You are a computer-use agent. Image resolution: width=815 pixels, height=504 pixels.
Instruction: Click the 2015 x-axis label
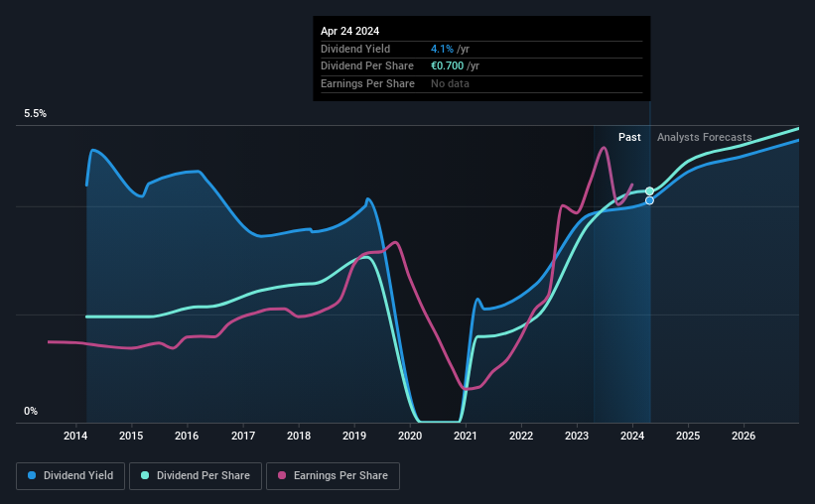tap(131, 436)
